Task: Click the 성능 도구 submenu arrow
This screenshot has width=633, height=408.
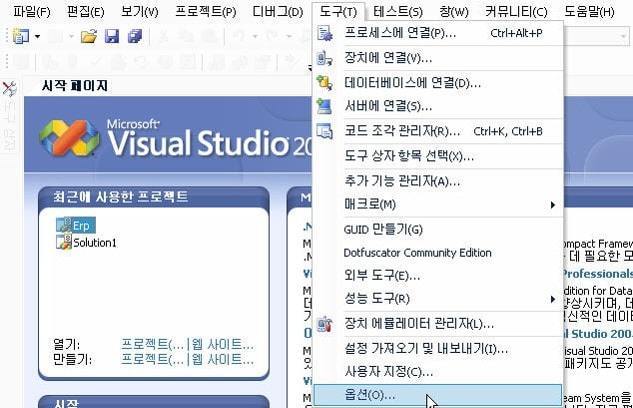Action: 553,299
